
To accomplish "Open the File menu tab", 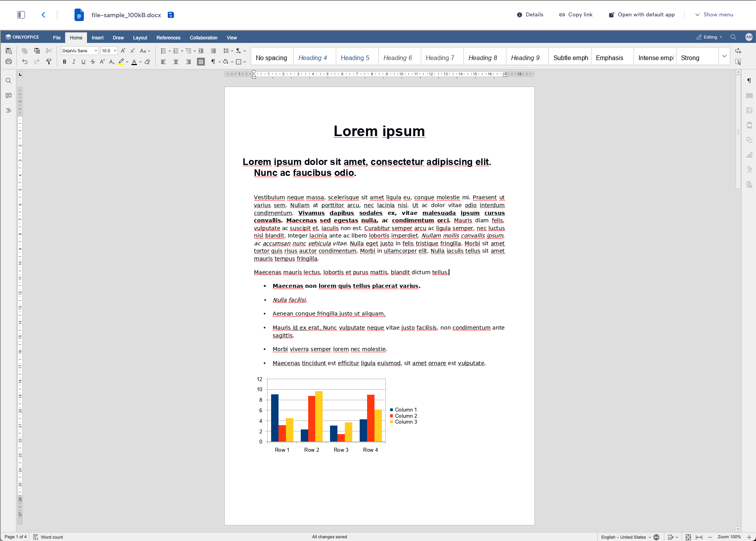I will point(57,38).
